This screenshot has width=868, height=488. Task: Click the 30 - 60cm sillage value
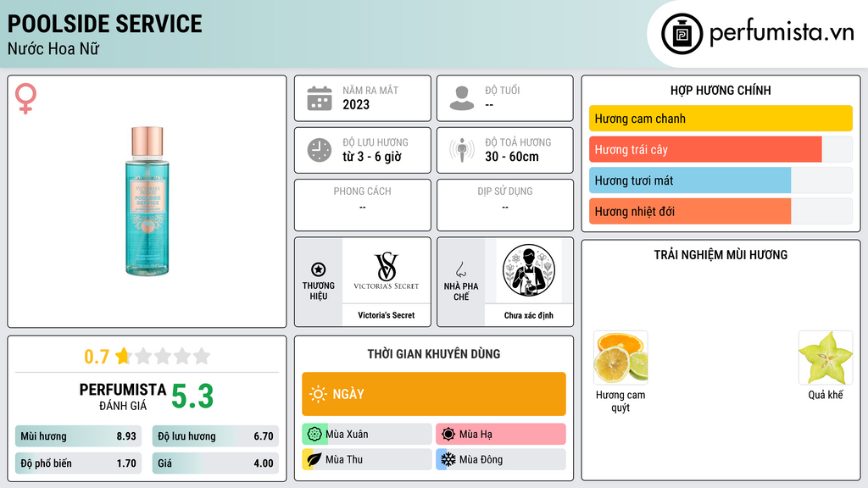click(x=512, y=157)
